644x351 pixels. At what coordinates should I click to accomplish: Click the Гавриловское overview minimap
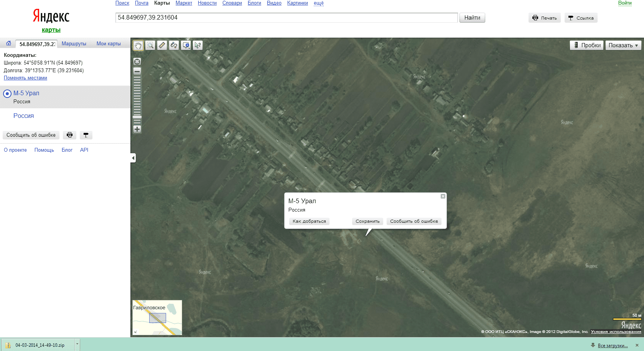pos(157,318)
